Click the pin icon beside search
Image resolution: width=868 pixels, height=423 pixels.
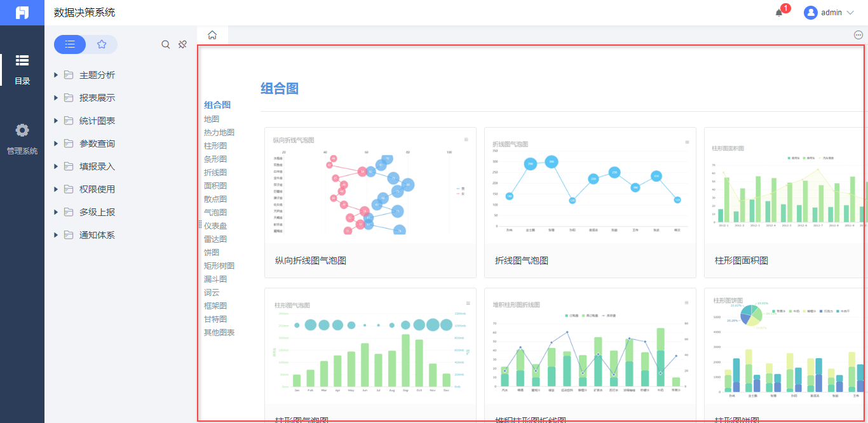coord(182,44)
